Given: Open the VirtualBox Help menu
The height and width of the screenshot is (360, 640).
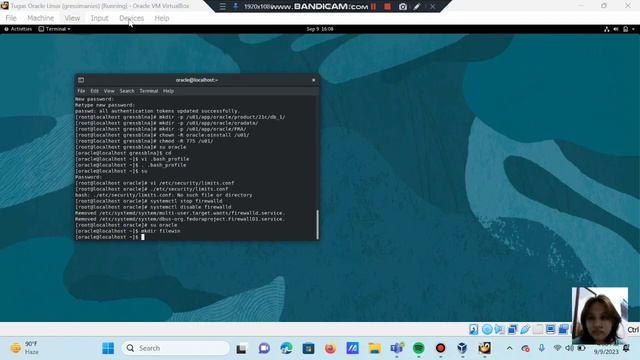Looking at the screenshot, I should [x=162, y=18].
